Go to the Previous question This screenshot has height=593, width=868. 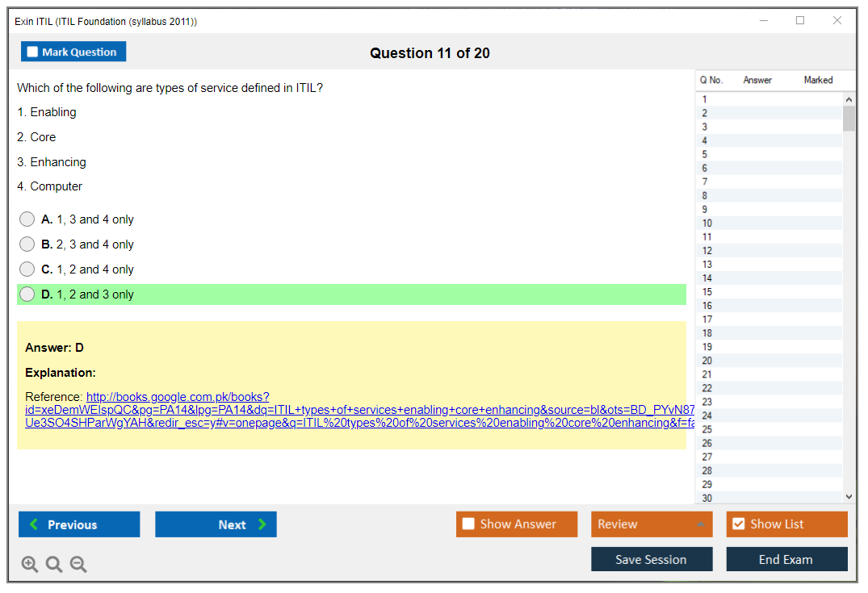tap(79, 524)
